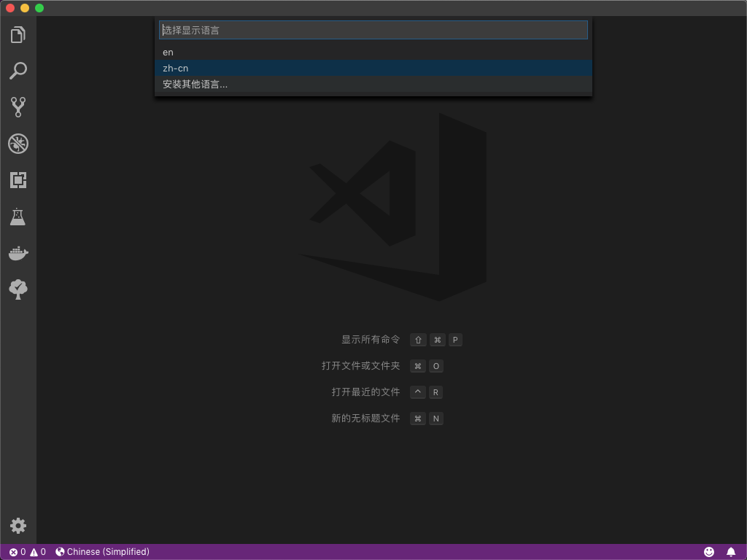Open the Extensions view icon
Image resolution: width=747 pixels, height=560 pixels.
pos(18,180)
